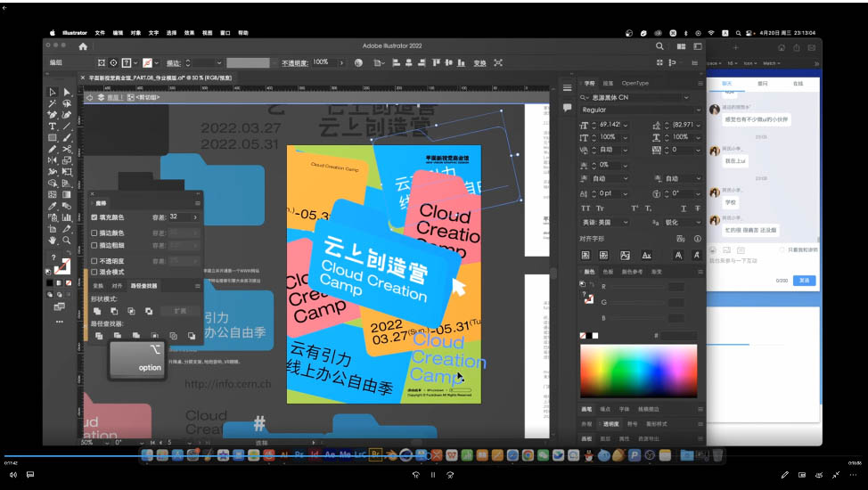The height and width of the screenshot is (490, 868).
Task: Click horizontal align left icon in control bar
Action: click(396, 62)
